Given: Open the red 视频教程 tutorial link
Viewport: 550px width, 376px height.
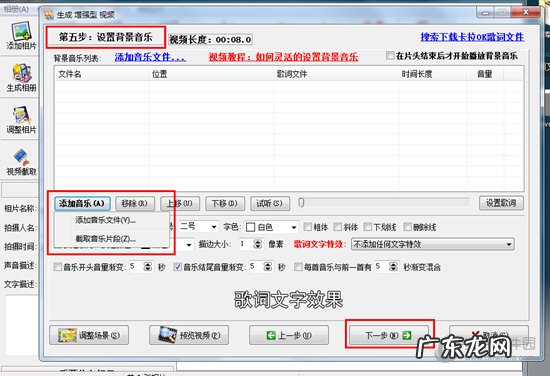Looking at the screenshot, I should pos(283,57).
